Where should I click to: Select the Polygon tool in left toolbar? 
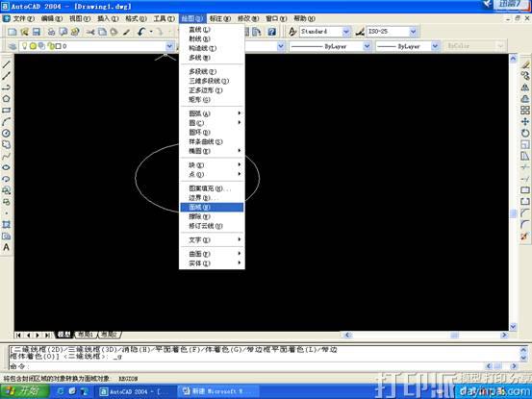(6, 99)
